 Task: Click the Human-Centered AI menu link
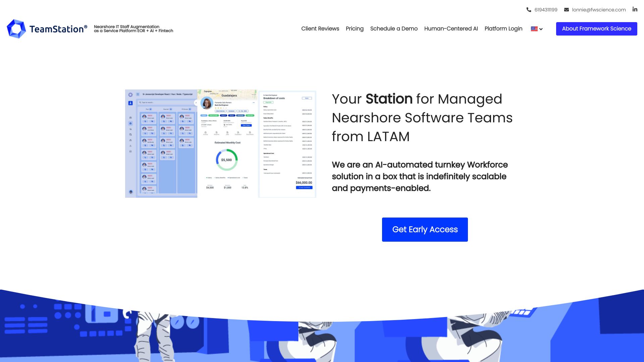(x=451, y=28)
